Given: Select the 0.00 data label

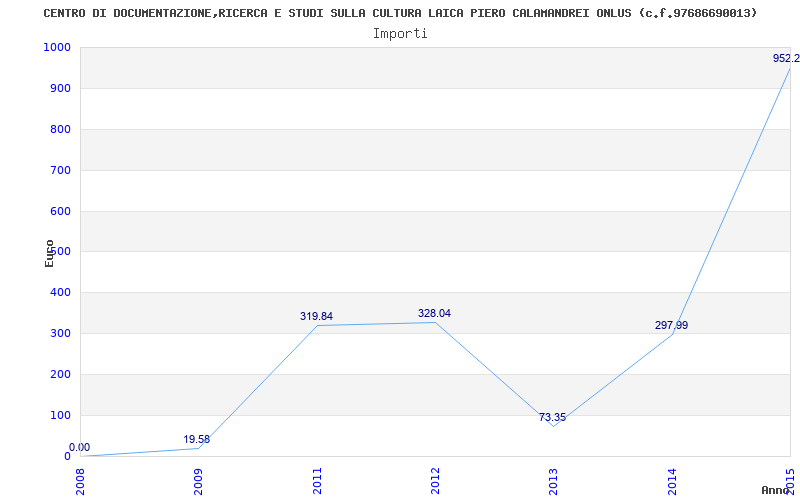Looking at the screenshot, I should point(80,447).
